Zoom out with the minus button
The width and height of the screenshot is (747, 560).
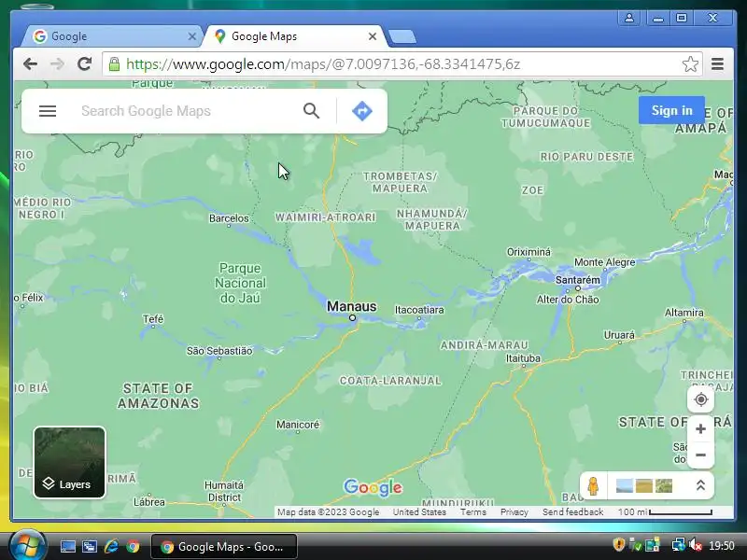coord(701,455)
